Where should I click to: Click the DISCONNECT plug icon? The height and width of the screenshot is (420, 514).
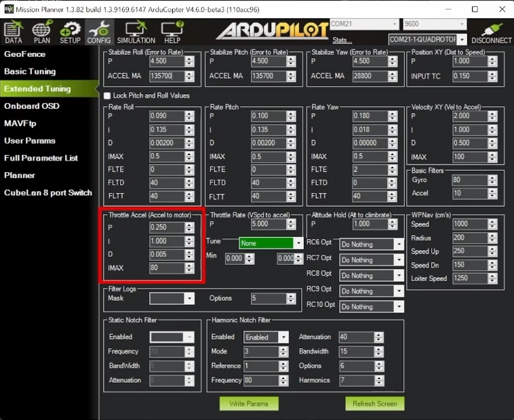pyautogui.click(x=492, y=32)
